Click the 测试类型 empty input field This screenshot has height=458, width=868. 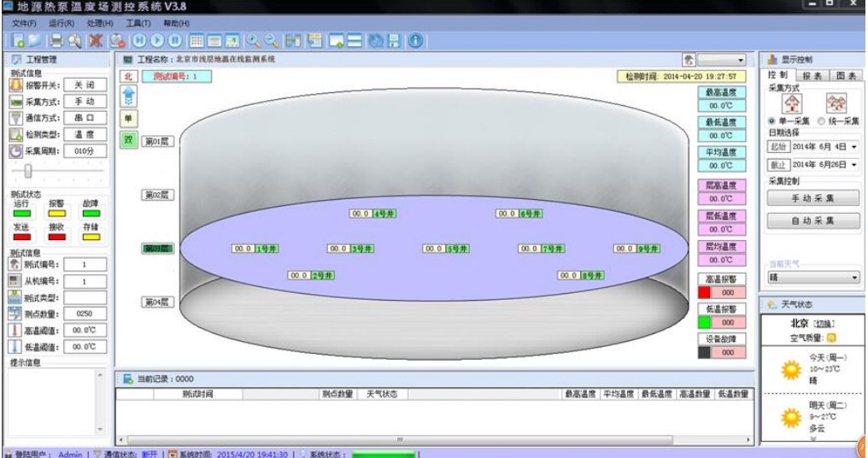point(85,297)
